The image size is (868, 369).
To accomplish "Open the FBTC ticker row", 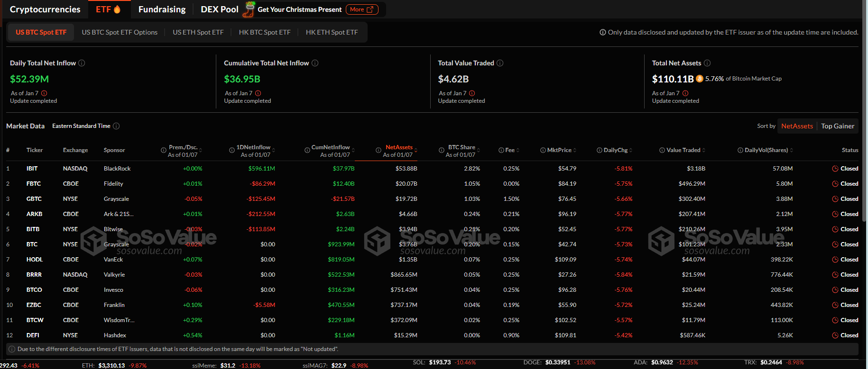I will pyautogui.click(x=432, y=184).
